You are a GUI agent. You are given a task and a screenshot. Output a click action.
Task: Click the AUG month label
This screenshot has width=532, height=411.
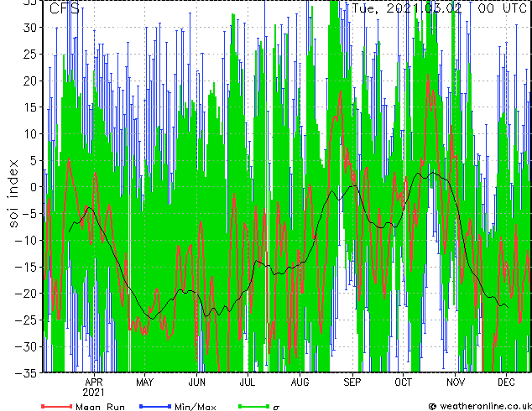coord(300,382)
